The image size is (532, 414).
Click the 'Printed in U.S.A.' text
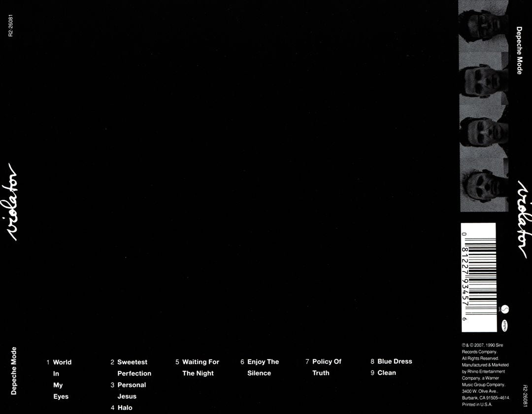[477, 405]
